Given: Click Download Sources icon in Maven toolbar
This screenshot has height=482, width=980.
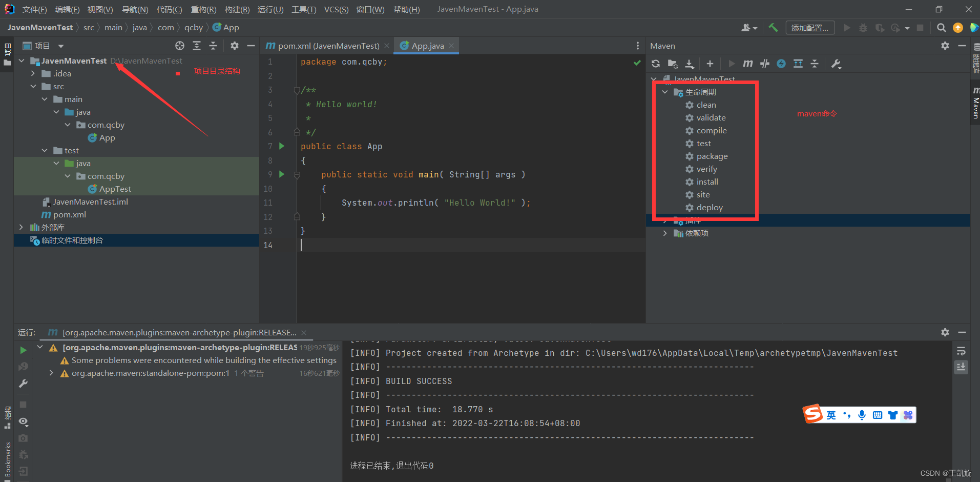Looking at the screenshot, I should pyautogui.click(x=690, y=64).
